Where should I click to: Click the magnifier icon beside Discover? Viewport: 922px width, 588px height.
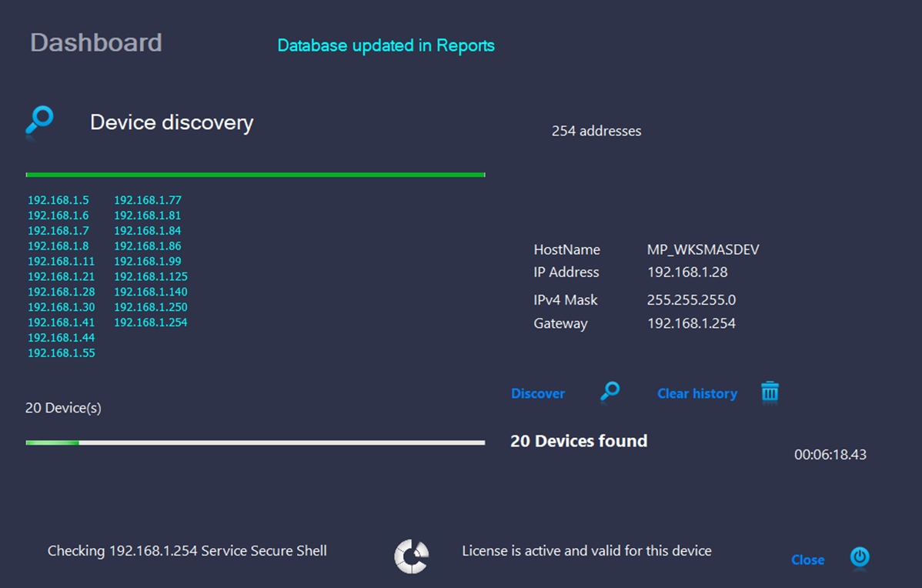[610, 392]
